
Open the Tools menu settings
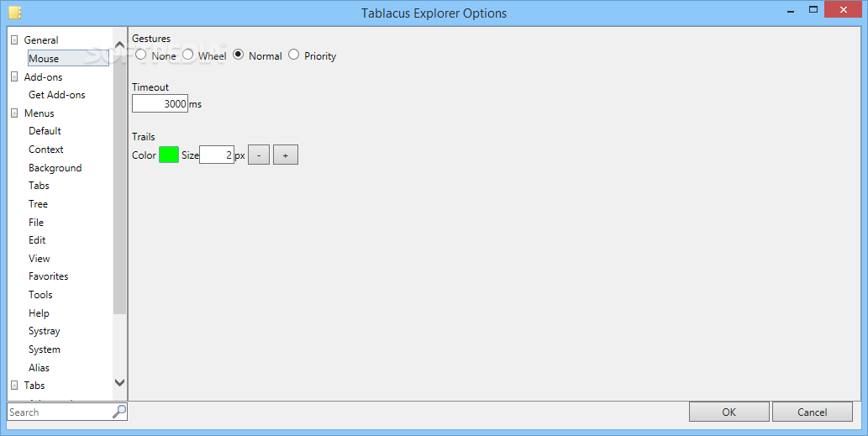coord(40,294)
